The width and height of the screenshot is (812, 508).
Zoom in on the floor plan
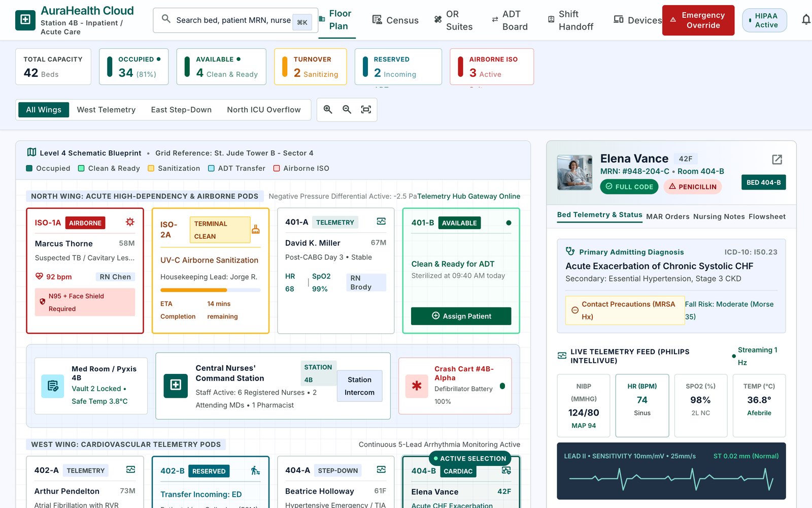328,109
